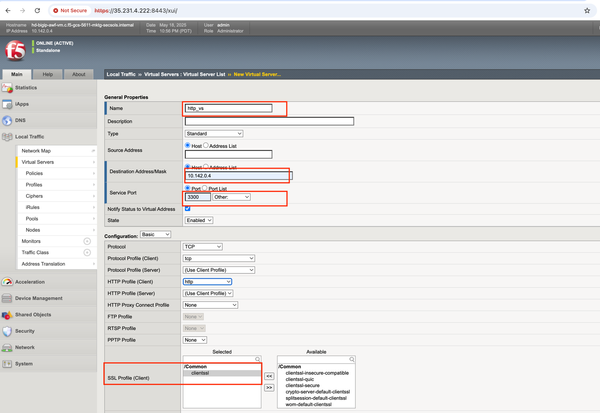Click the Description input field
Viewport: 600px width, 413px height.
pos(269,121)
